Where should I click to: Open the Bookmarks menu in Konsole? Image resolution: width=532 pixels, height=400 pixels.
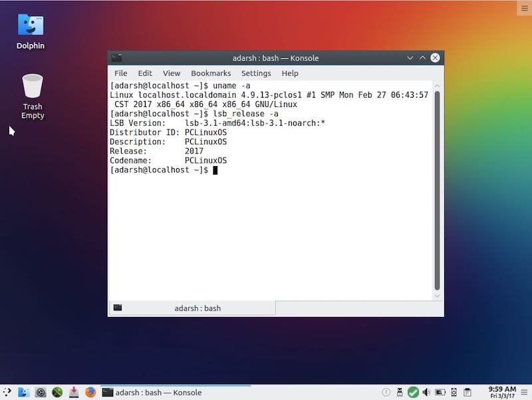click(x=211, y=73)
